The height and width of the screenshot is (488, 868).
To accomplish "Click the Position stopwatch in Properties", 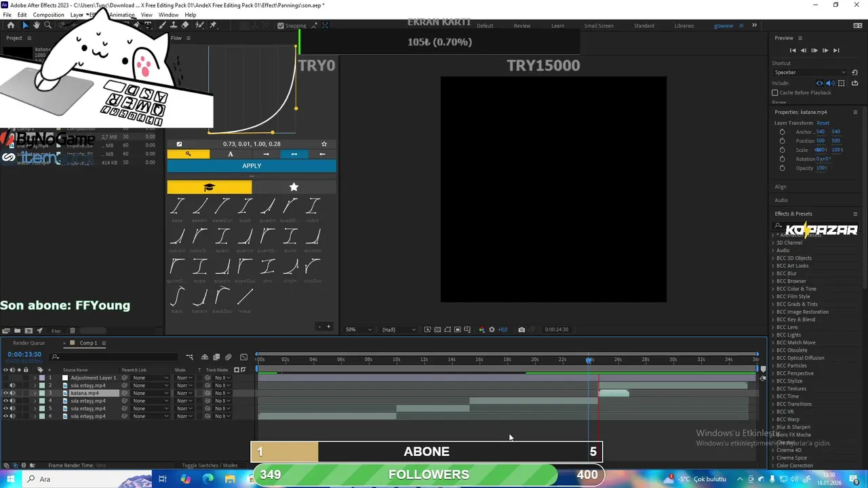I will (782, 141).
